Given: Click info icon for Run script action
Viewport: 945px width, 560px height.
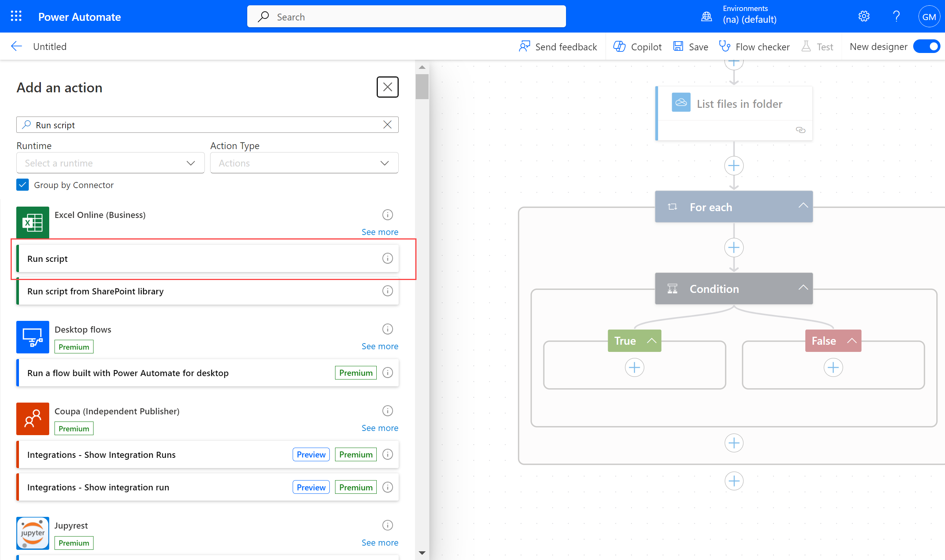Looking at the screenshot, I should [387, 258].
